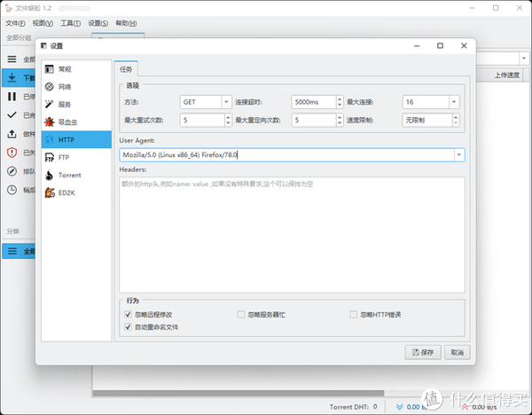Click the 最大重定向次数 value field
532x415 pixels.
pyautogui.click(x=314, y=120)
